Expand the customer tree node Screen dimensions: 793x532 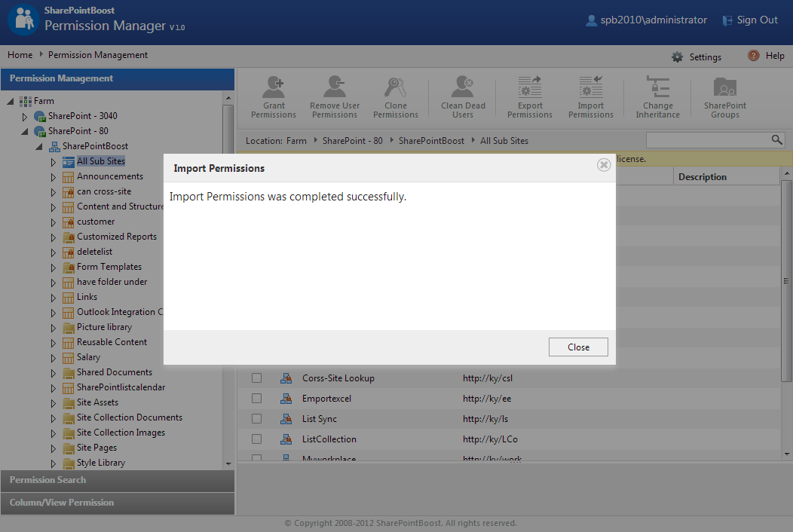pos(53,222)
